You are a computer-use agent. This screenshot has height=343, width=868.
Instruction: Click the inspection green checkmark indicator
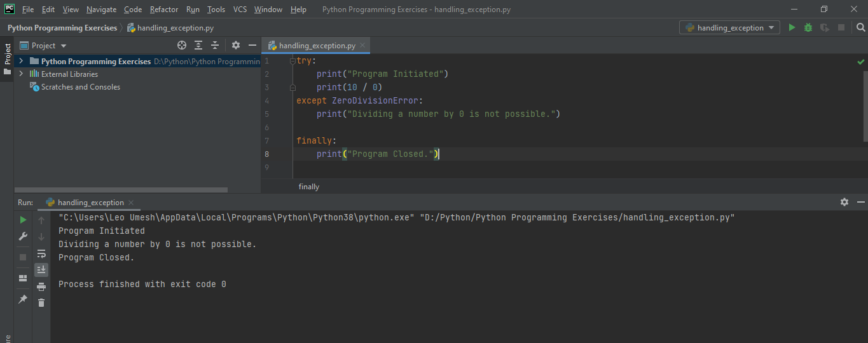[861, 62]
